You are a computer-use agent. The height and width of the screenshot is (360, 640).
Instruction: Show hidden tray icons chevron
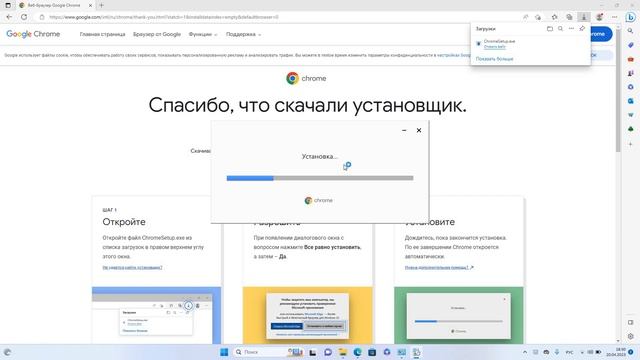(x=525, y=352)
